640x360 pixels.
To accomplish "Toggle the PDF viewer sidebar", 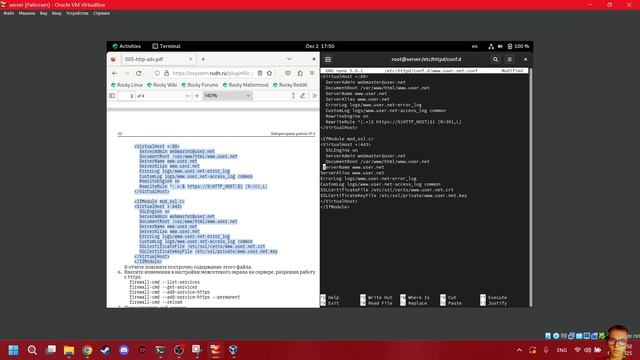I will pyautogui.click(x=112, y=96).
